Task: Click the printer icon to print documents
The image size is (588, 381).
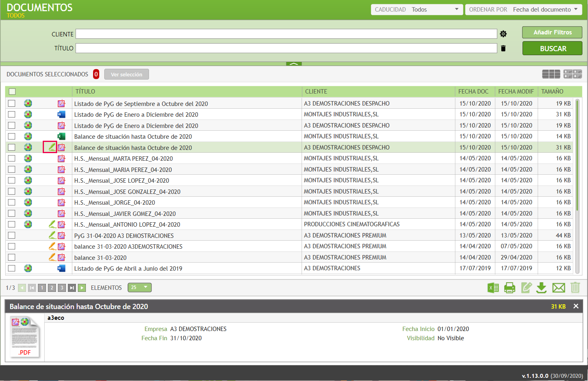Action: (x=510, y=287)
